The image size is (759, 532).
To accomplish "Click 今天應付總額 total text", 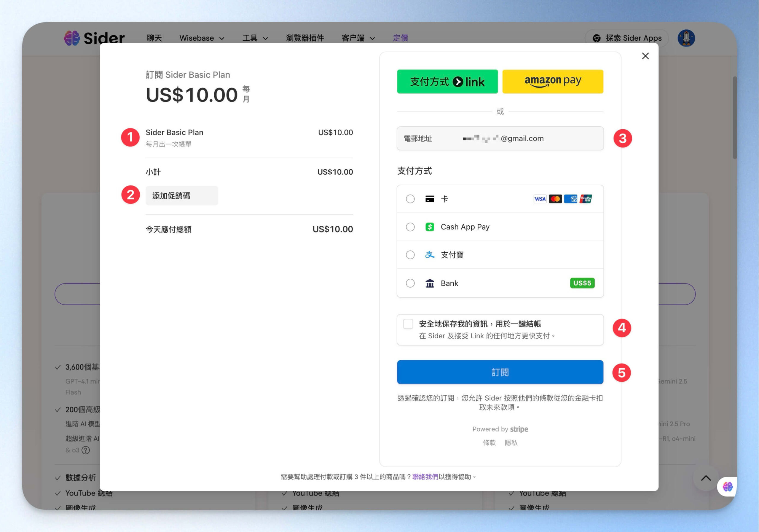I will point(169,229).
